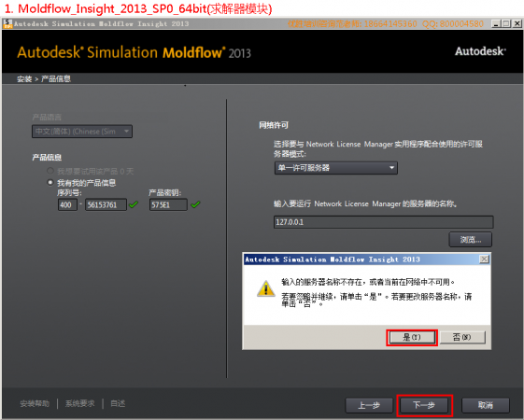This screenshot has height=420, width=524.
Task: Maximize the installer window
Action: pos(506,23)
